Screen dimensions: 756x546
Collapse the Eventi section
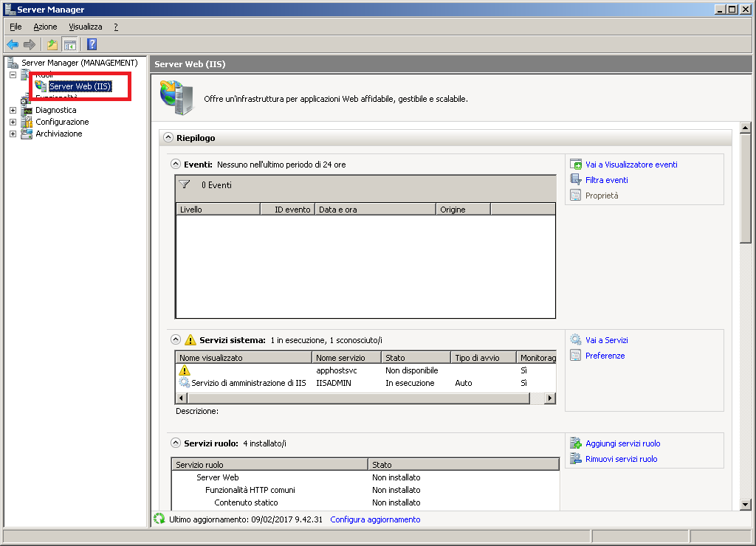(176, 164)
